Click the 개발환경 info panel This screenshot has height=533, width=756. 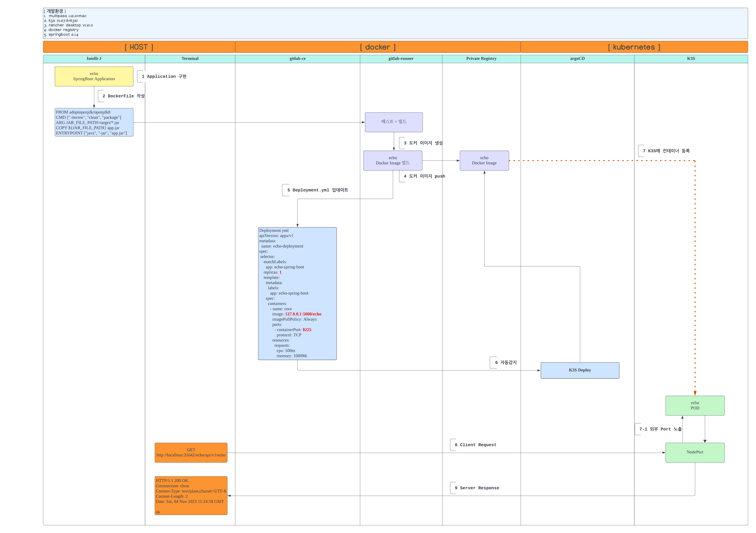tap(395, 23)
